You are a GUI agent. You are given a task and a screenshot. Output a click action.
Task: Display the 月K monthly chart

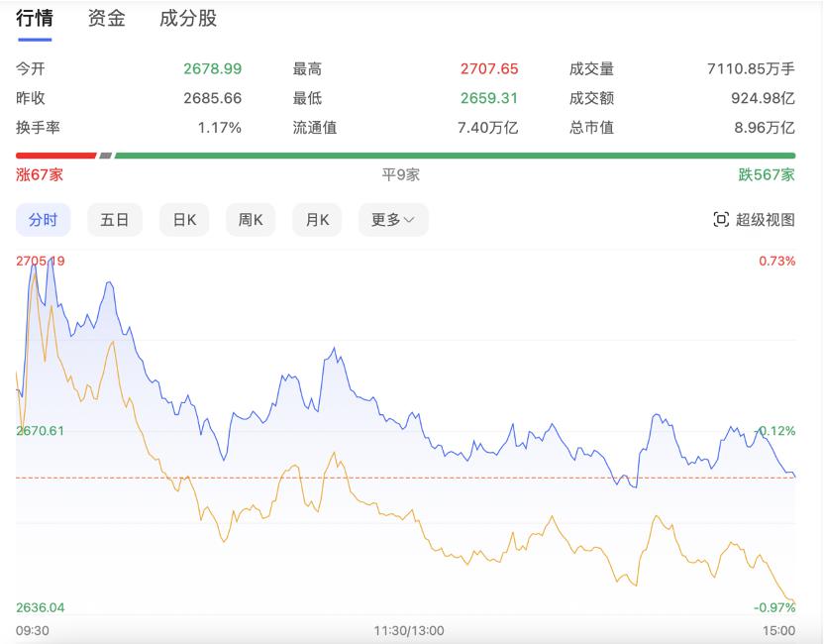(317, 220)
